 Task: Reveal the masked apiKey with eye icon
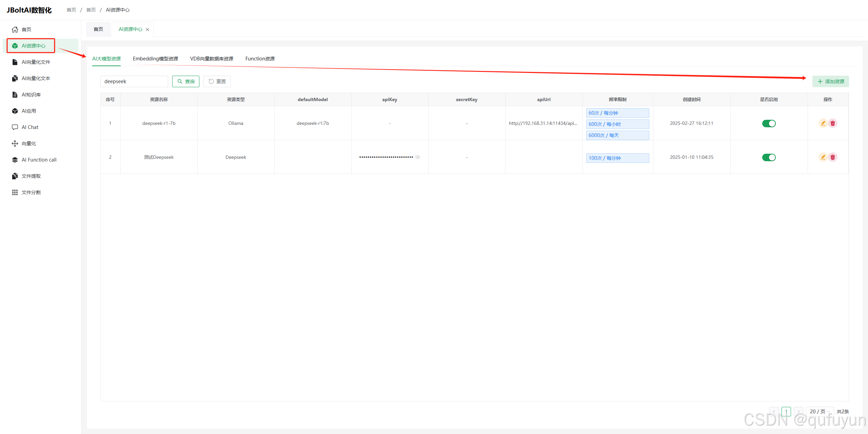coord(418,157)
